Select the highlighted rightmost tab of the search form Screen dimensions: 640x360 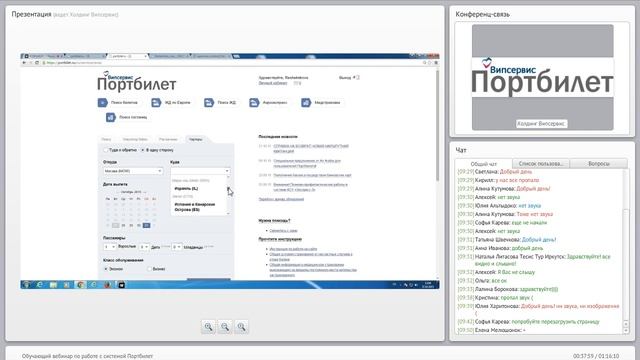(x=196, y=140)
